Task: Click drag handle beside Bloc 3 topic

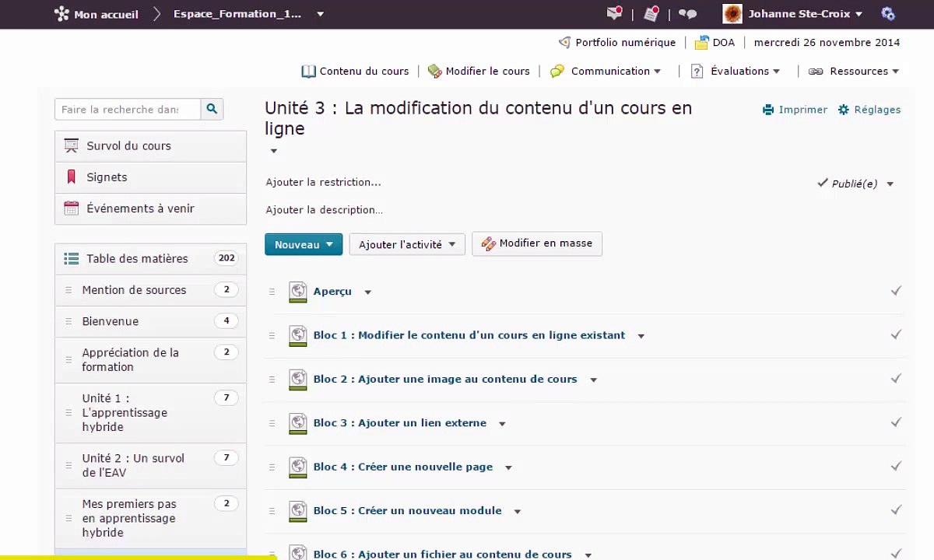Action: [x=272, y=423]
